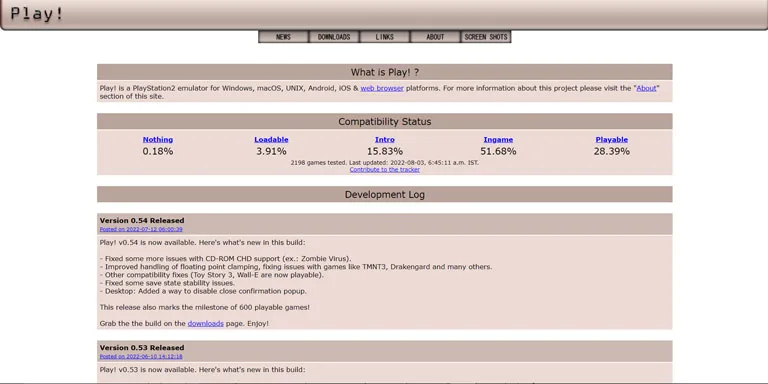Viewport: 768px width, 384px height.
Task: Open Version 0.53 post date link
Action: (141, 357)
